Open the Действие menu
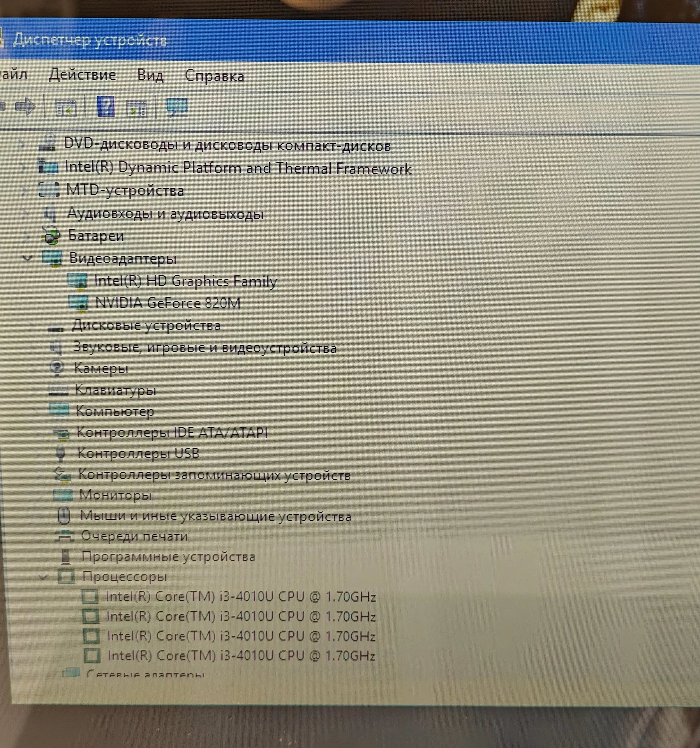700x748 pixels. pyautogui.click(x=82, y=75)
